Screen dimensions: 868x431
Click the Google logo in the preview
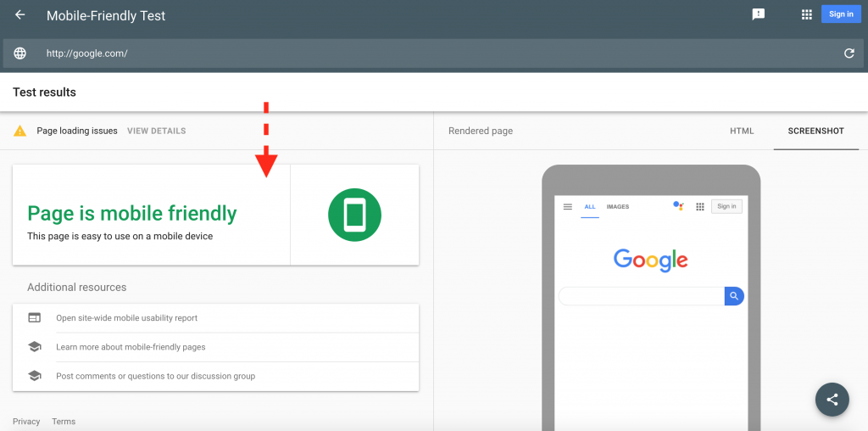pyautogui.click(x=650, y=260)
